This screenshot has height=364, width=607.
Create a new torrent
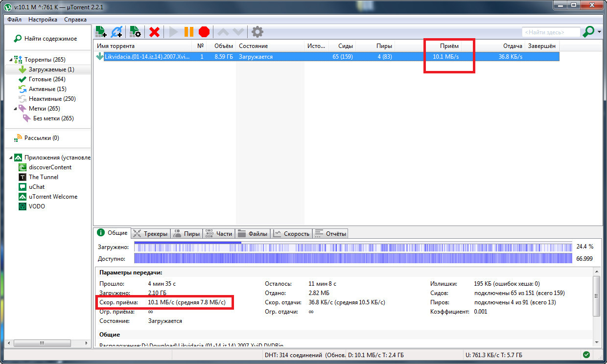pos(135,32)
